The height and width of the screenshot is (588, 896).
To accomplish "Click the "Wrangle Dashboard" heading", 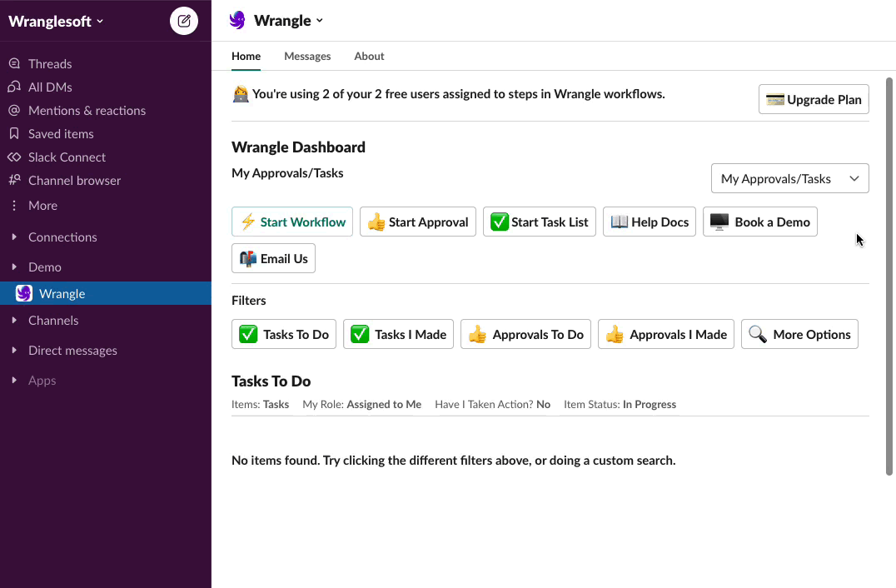I will (x=298, y=147).
